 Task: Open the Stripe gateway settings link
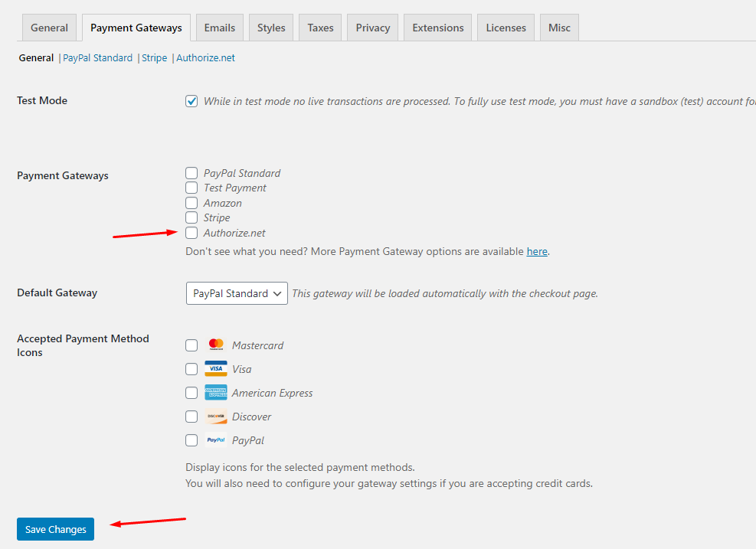tap(154, 58)
